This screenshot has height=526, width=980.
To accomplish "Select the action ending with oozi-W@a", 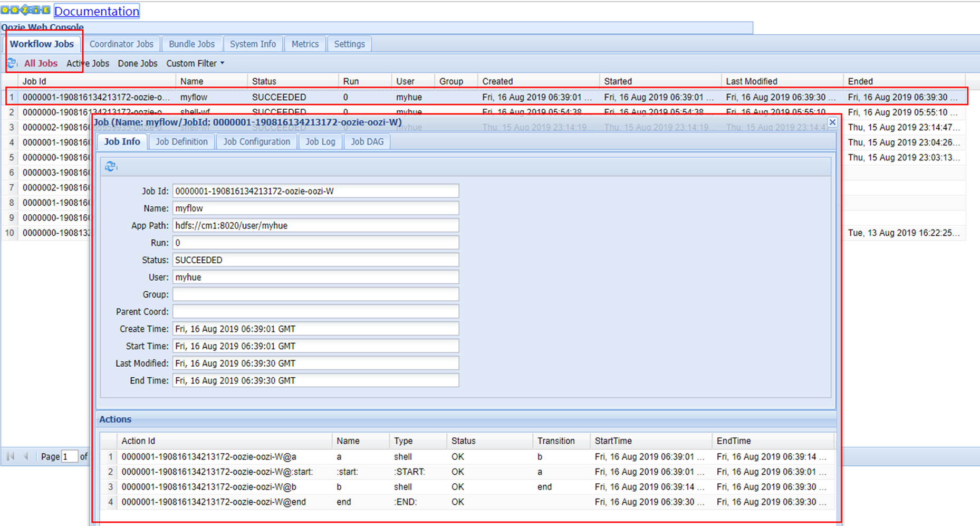I will click(x=467, y=457).
